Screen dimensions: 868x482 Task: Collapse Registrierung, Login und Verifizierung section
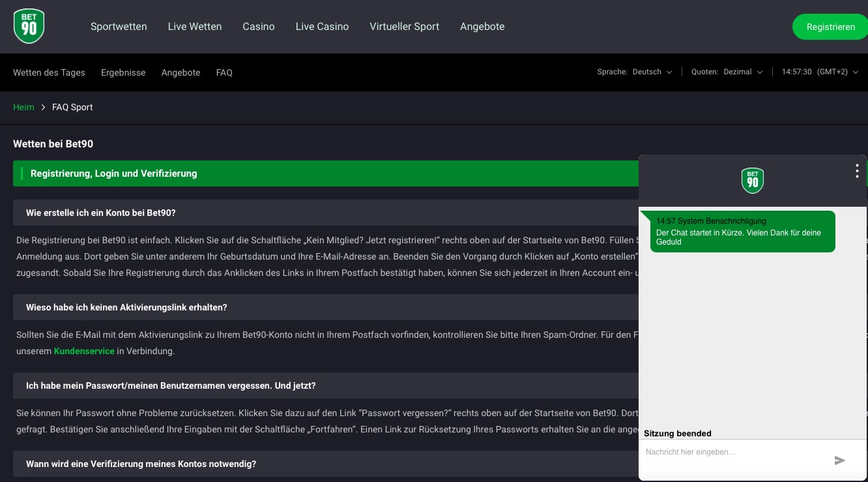point(326,173)
